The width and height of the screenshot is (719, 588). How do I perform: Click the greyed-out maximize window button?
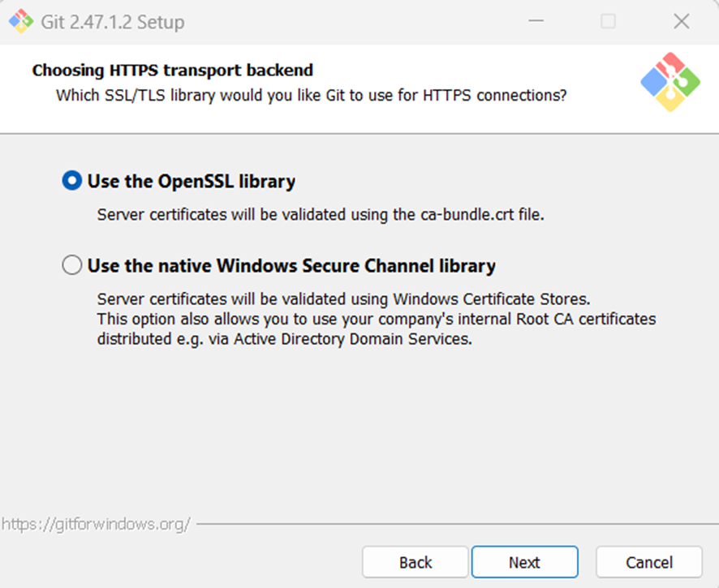click(x=608, y=22)
